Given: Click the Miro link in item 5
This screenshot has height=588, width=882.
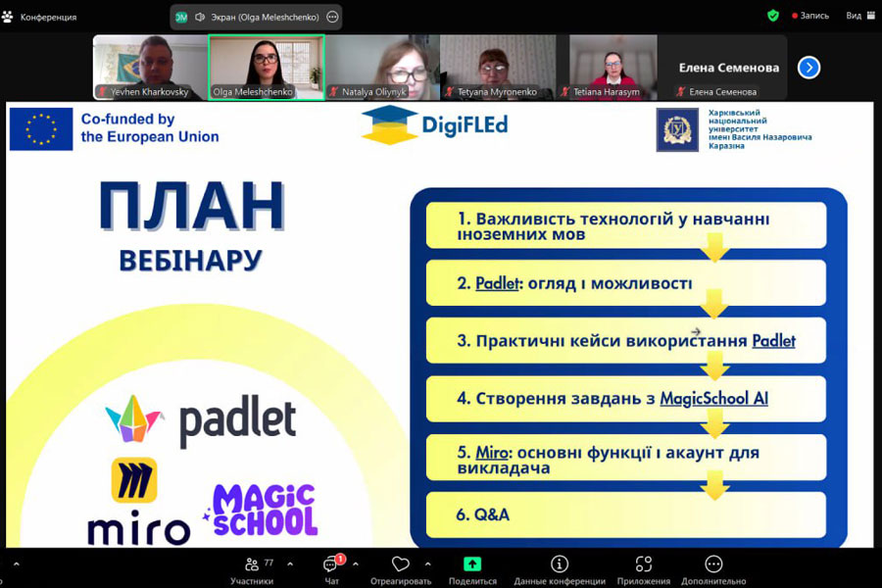Looking at the screenshot, I should tap(492, 453).
